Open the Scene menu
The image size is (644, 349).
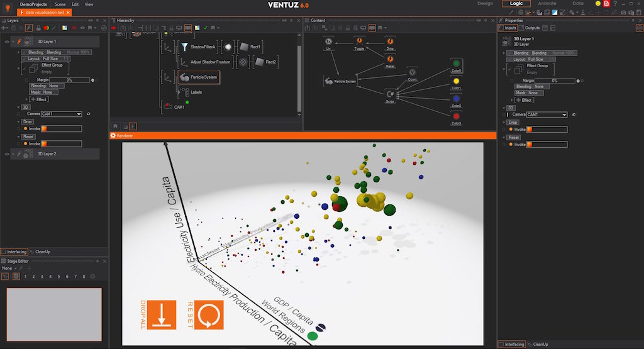tap(60, 4)
